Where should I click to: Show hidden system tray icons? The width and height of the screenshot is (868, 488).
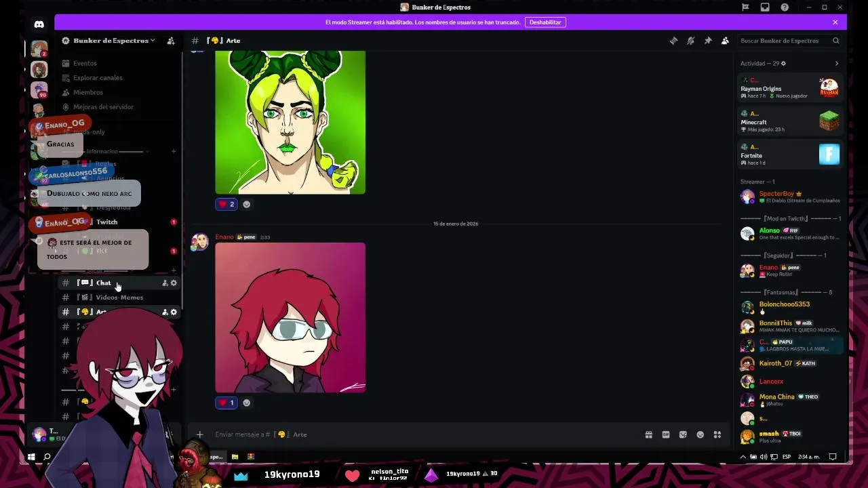coord(743,457)
